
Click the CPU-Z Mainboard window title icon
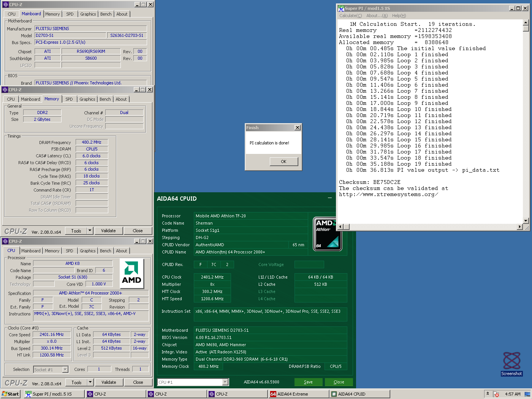[6, 5]
